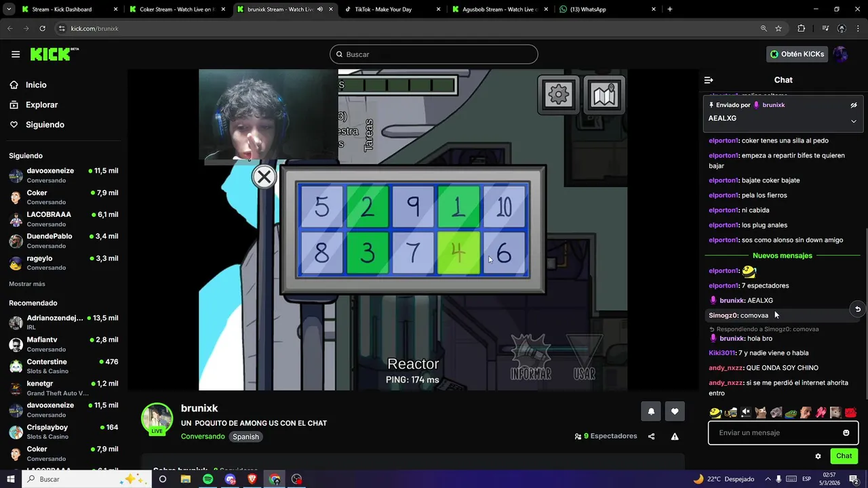Open davooxeneize channel in Siguiendo list
The image size is (868, 488).
pos(64,175)
